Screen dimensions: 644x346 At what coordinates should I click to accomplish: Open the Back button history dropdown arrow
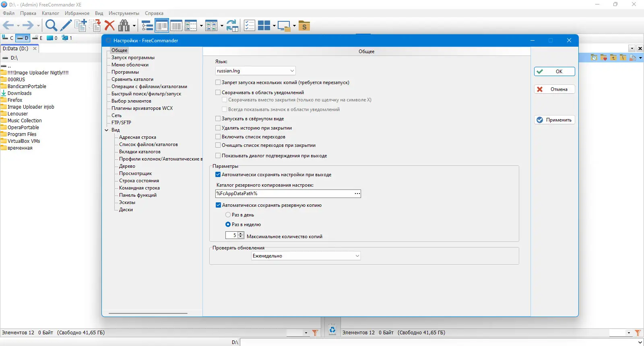tap(18, 26)
